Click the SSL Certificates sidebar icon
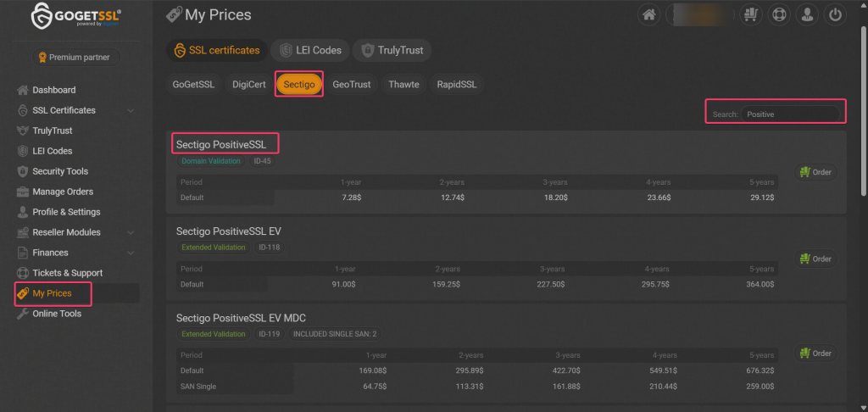 click(23, 110)
